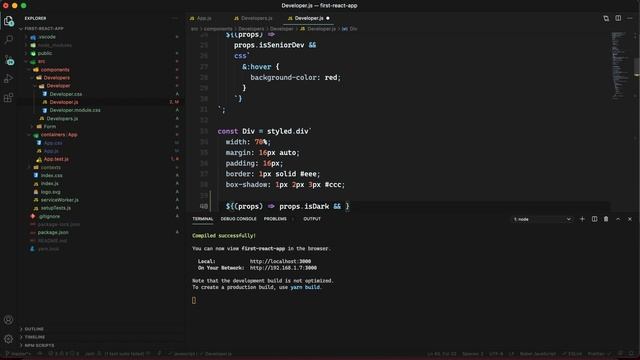Open .gitignore file
Screen dimensions: 640x360
49,216
